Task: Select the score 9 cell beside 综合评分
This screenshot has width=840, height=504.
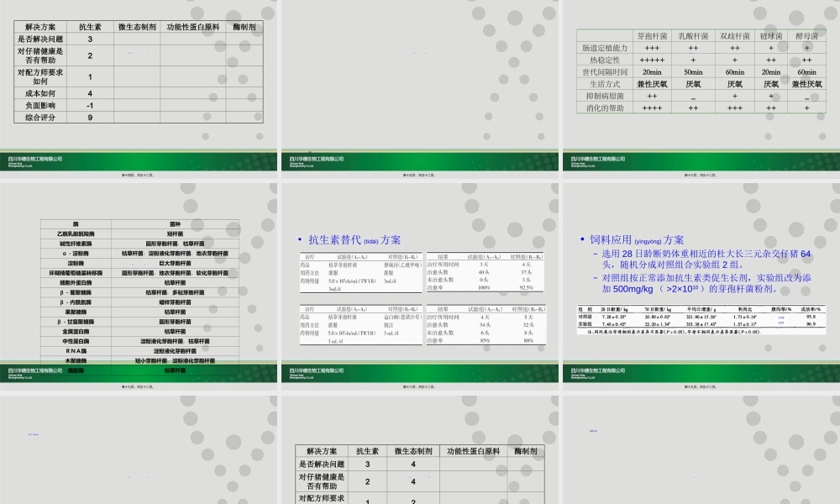Action: tap(90, 118)
